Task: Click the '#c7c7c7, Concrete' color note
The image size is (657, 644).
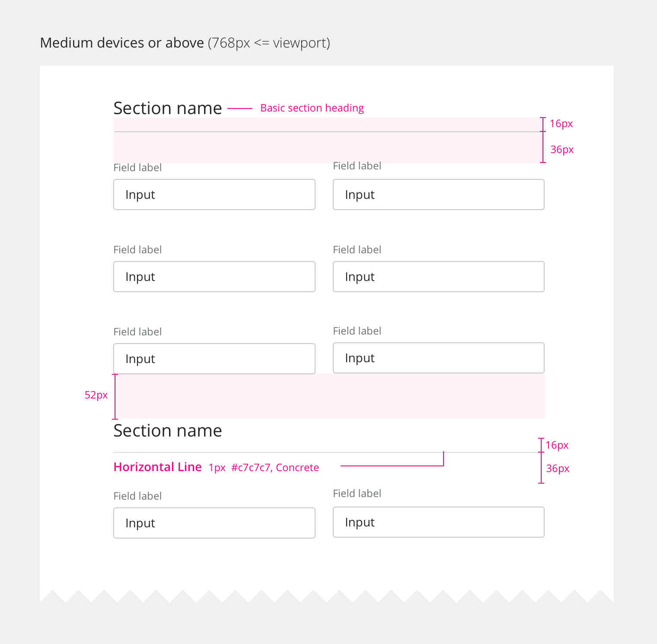Action: tap(275, 468)
